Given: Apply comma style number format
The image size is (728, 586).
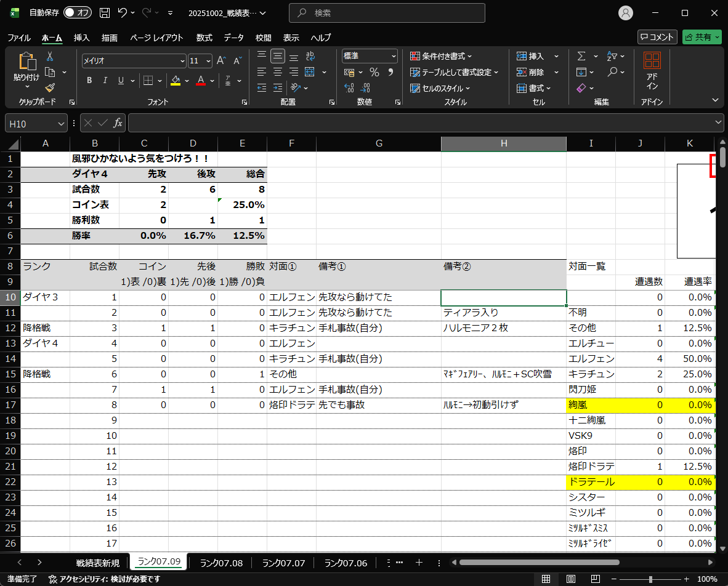Looking at the screenshot, I should tap(391, 72).
